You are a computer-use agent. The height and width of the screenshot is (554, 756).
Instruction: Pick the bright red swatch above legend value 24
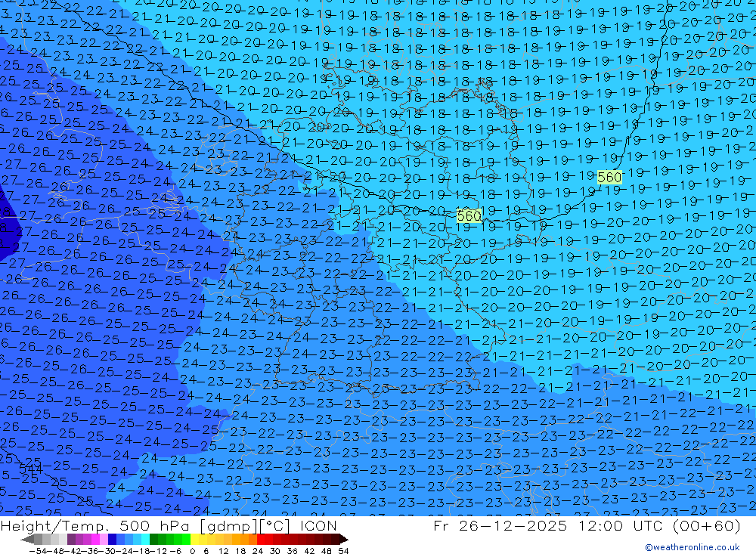(x=261, y=540)
